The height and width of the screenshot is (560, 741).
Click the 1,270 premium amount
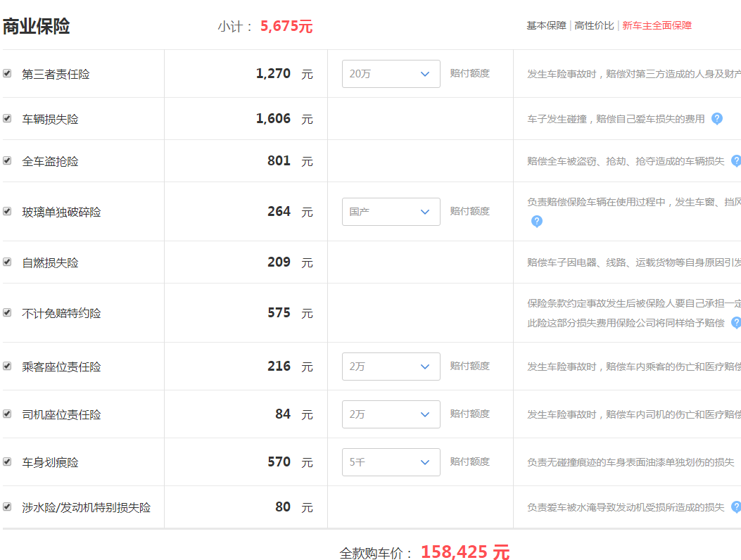tap(273, 74)
